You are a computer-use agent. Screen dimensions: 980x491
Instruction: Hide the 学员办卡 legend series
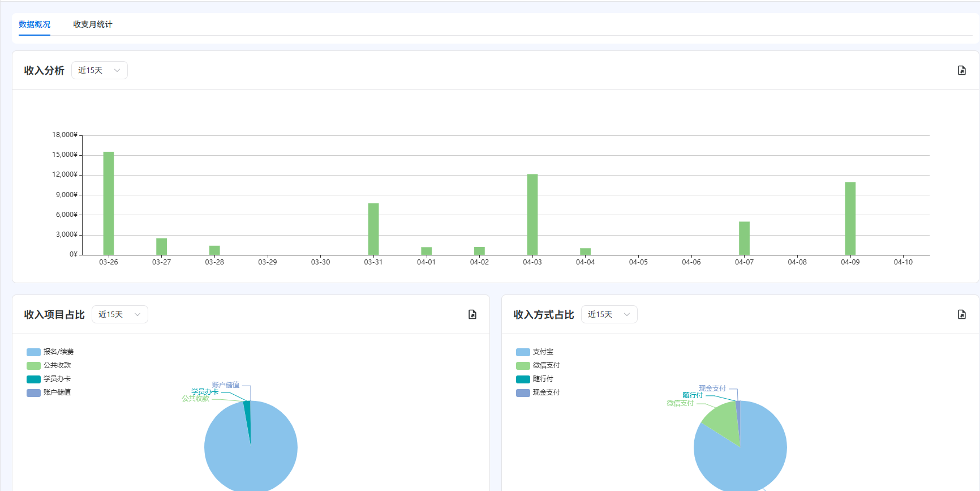[49, 379]
